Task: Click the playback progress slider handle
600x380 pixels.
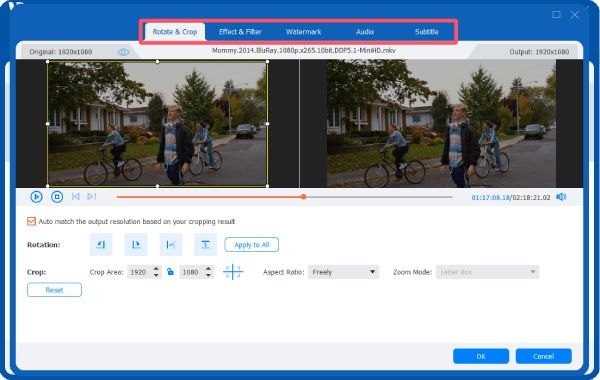Action: pyautogui.click(x=303, y=197)
